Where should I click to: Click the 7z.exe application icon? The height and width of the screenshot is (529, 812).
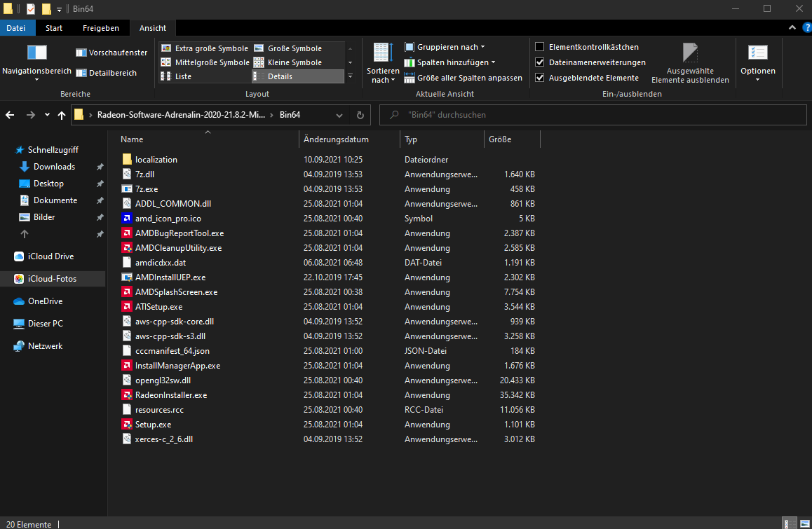[x=127, y=189]
